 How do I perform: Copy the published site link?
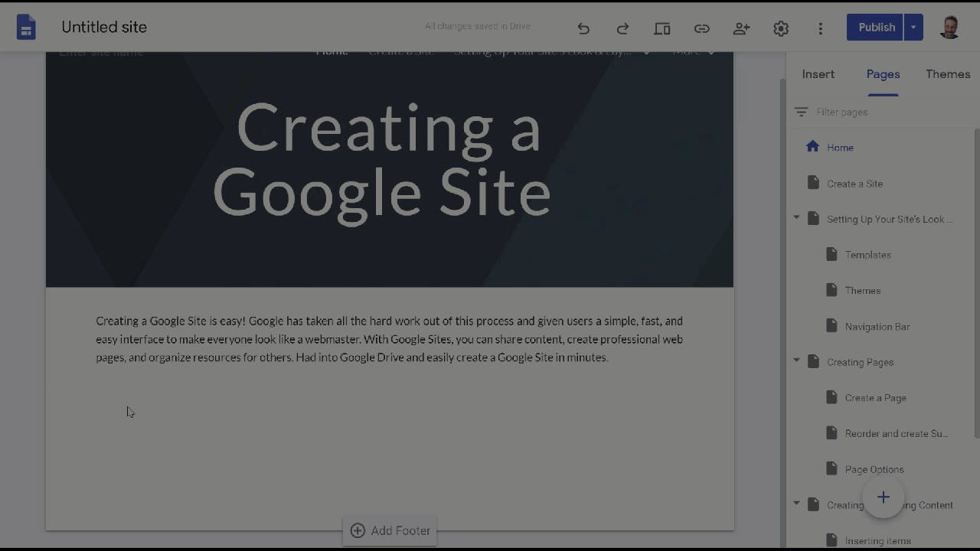click(702, 28)
